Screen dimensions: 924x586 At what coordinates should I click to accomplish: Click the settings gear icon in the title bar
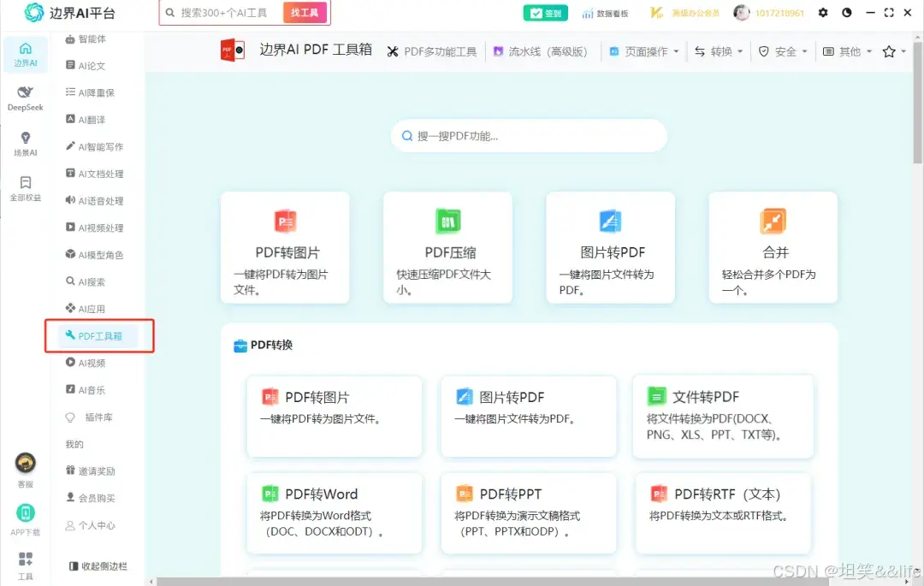823,12
